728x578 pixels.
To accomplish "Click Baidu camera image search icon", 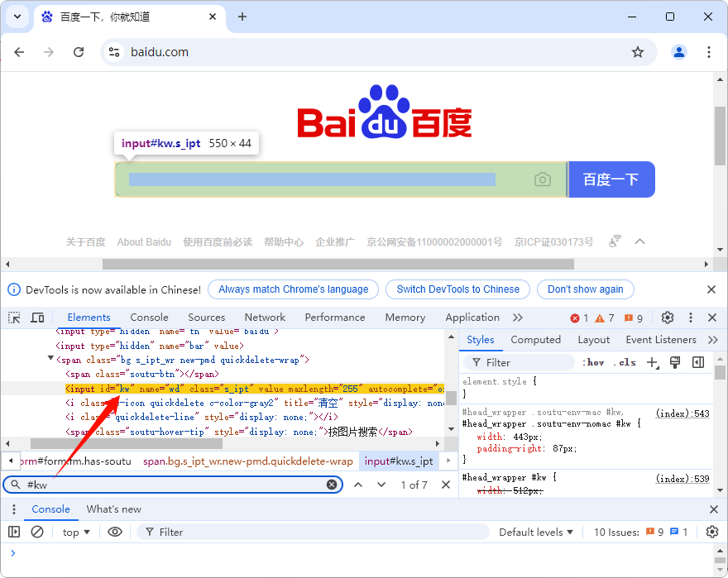I will pyautogui.click(x=543, y=179).
